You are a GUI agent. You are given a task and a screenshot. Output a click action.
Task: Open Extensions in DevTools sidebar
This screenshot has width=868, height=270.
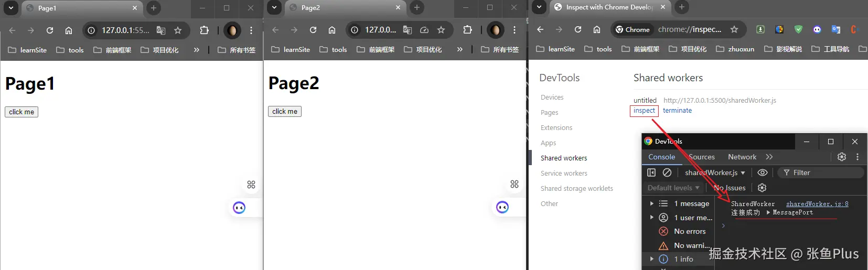556,128
